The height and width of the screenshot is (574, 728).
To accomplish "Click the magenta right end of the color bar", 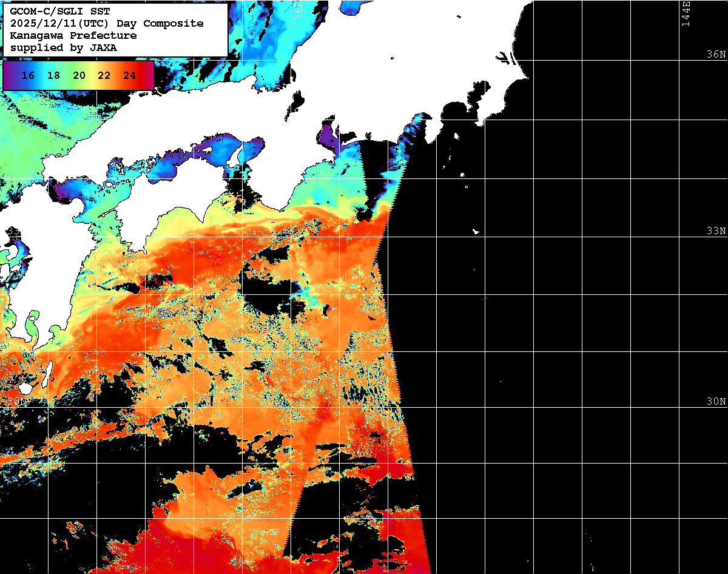I will pos(147,76).
